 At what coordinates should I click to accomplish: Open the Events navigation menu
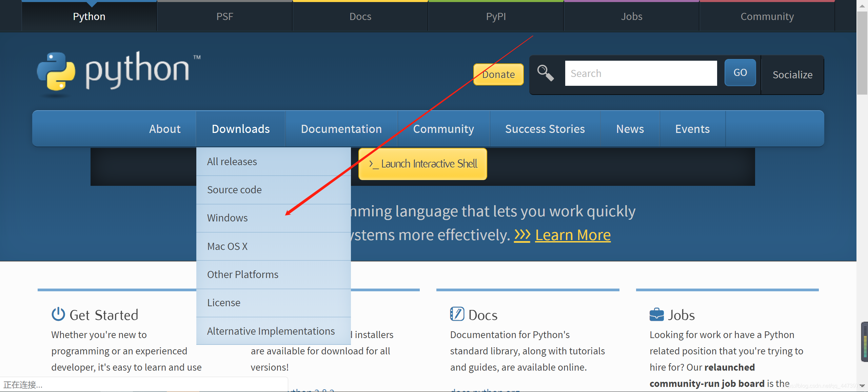click(x=692, y=129)
